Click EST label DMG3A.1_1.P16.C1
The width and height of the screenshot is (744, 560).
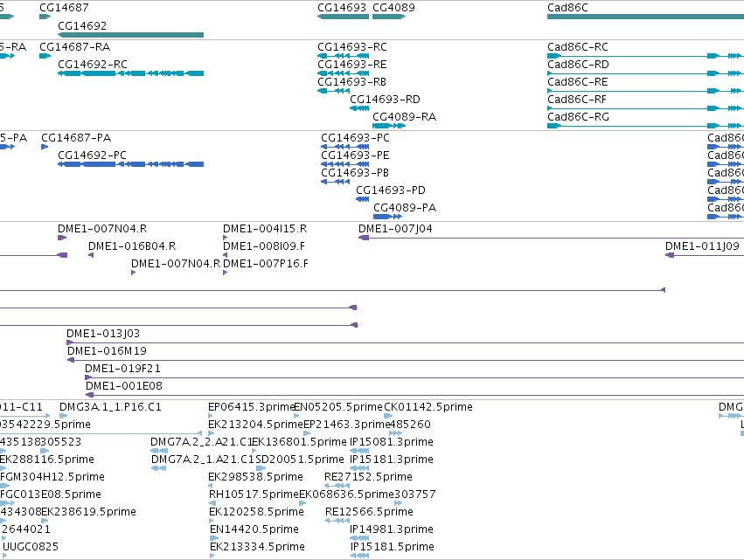click(x=110, y=407)
